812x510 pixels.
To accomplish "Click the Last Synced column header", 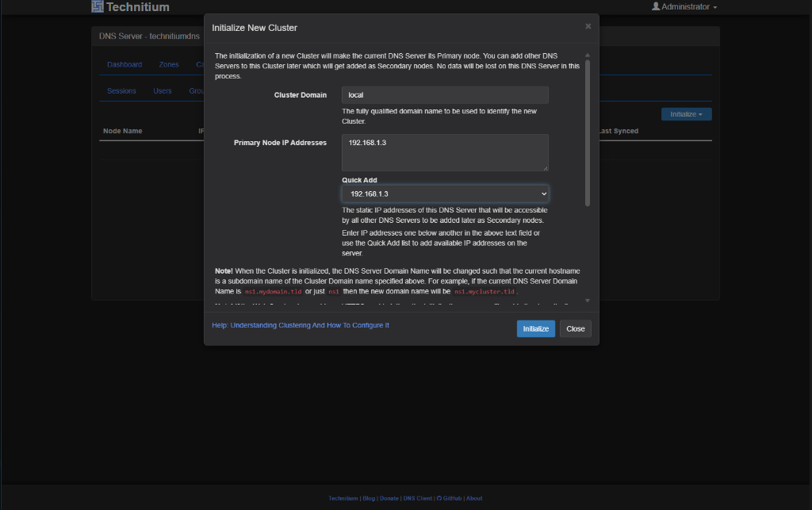I will pos(619,131).
